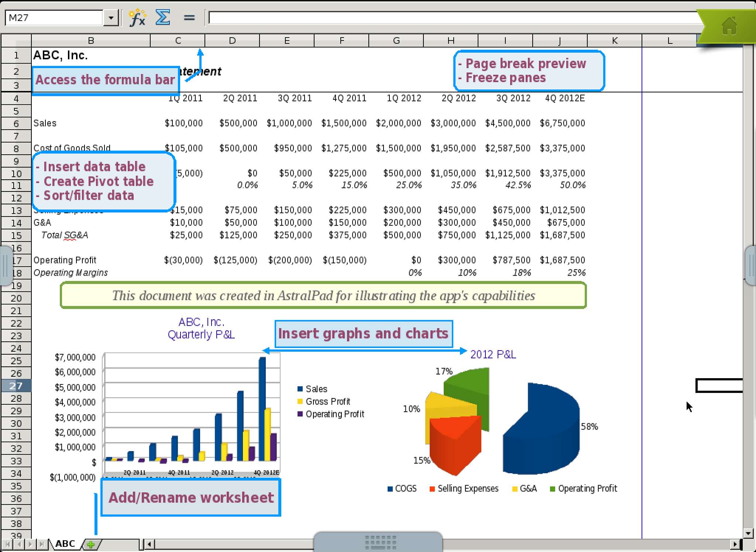Add a new sheet with green plus

coord(91,544)
